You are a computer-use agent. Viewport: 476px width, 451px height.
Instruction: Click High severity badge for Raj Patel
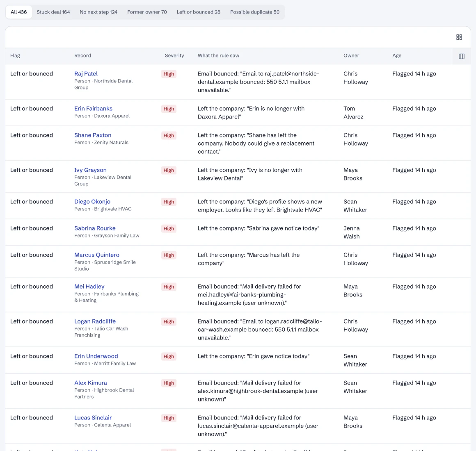click(169, 74)
